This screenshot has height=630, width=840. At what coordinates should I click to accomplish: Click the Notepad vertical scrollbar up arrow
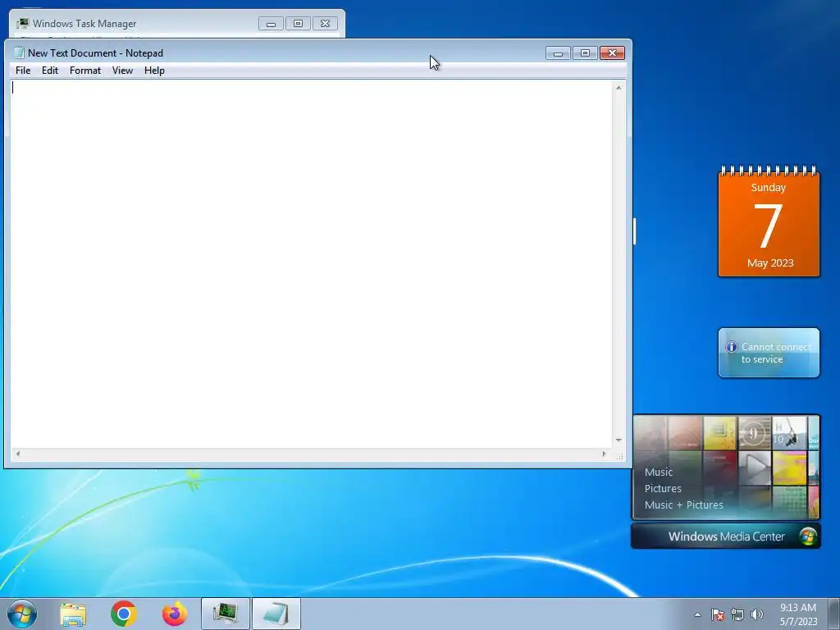619,87
